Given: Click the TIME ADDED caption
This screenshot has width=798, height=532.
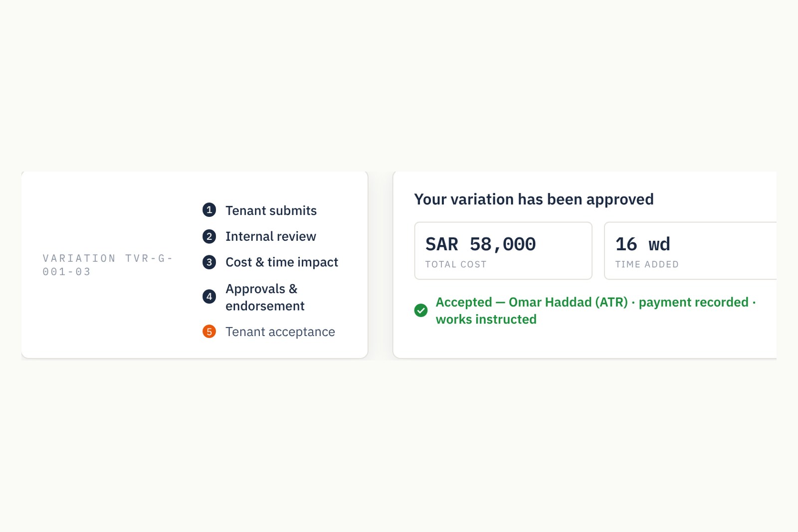Looking at the screenshot, I should 647,264.
